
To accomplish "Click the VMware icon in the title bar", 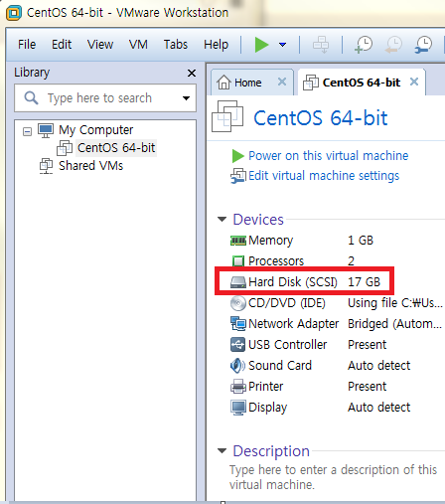I will pos(14,13).
